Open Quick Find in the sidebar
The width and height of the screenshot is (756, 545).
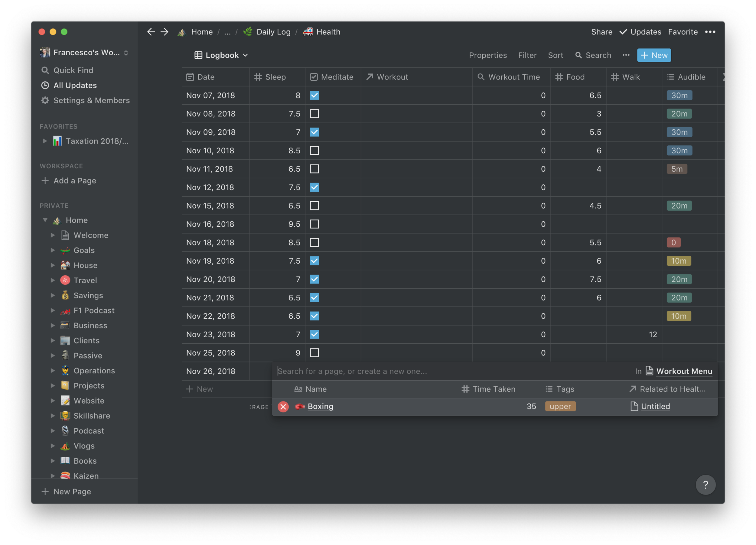point(73,70)
